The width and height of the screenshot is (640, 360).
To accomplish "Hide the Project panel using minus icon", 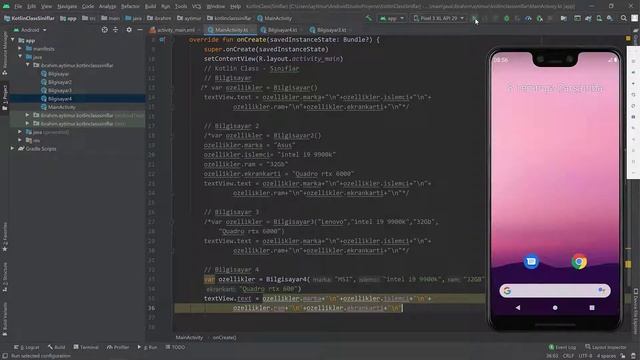I will [140, 30].
